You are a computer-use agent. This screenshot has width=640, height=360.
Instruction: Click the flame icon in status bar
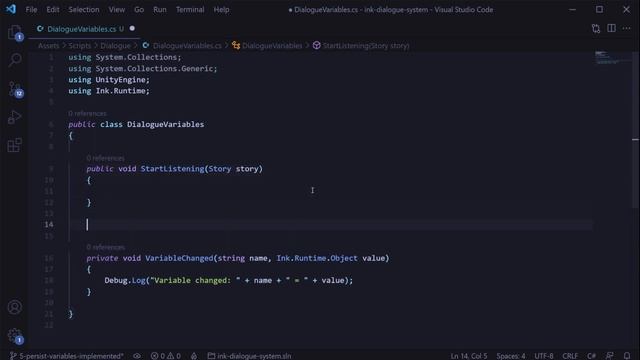194,356
